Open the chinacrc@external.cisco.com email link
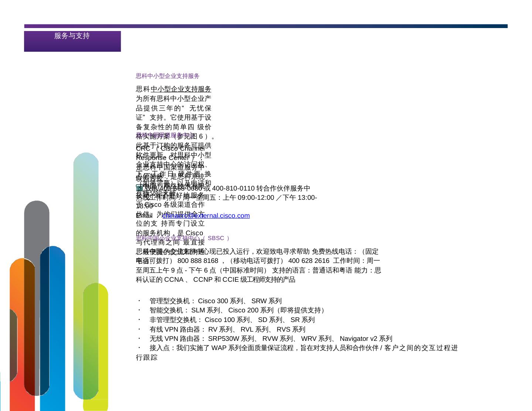532x411 pixels. coord(206,216)
